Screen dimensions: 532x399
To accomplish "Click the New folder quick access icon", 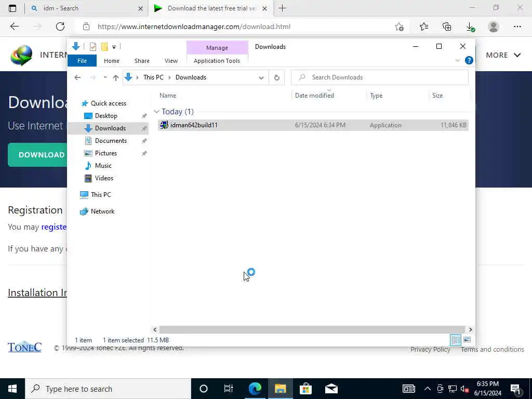I will coord(104,47).
